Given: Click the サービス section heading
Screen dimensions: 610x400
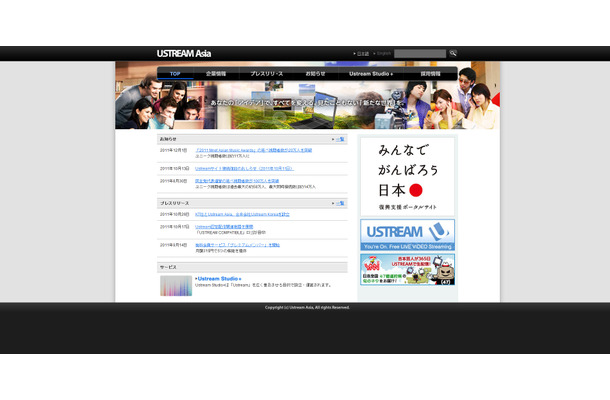Looking at the screenshot, I should click(168, 267).
